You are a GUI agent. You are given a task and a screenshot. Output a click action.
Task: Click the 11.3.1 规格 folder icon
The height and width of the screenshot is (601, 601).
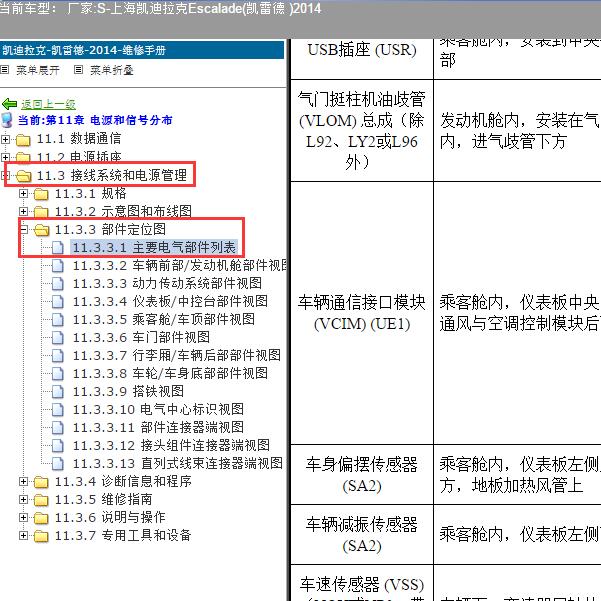click(x=41, y=194)
